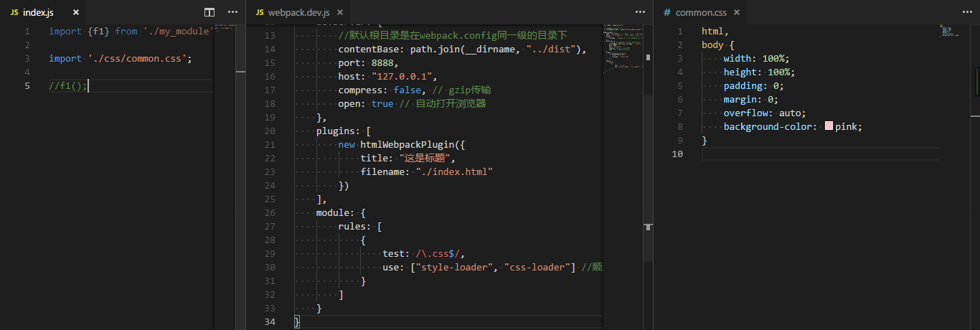Click the "margin: 0;" declaration
The image size is (980, 330).
coord(751,100)
